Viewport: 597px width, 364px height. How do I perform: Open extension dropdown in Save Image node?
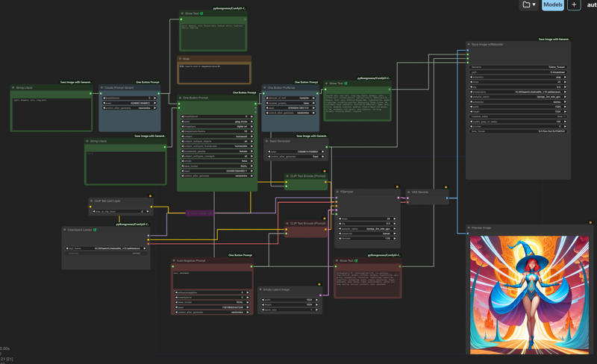(518, 77)
